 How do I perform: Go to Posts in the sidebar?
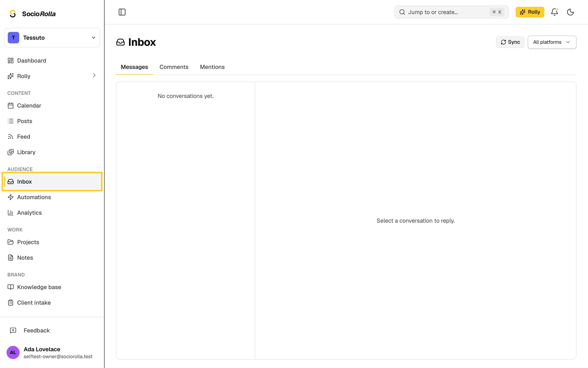(x=52, y=121)
